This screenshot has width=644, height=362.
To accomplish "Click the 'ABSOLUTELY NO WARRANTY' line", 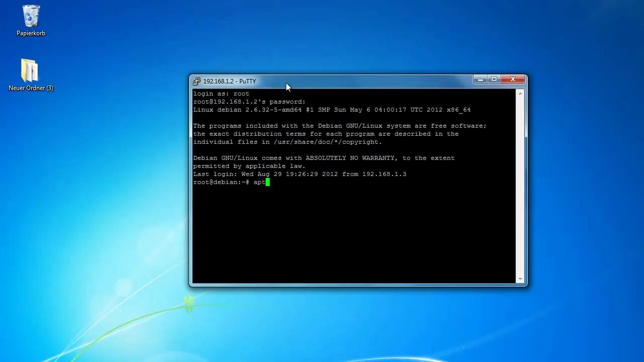I will point(324,158).
